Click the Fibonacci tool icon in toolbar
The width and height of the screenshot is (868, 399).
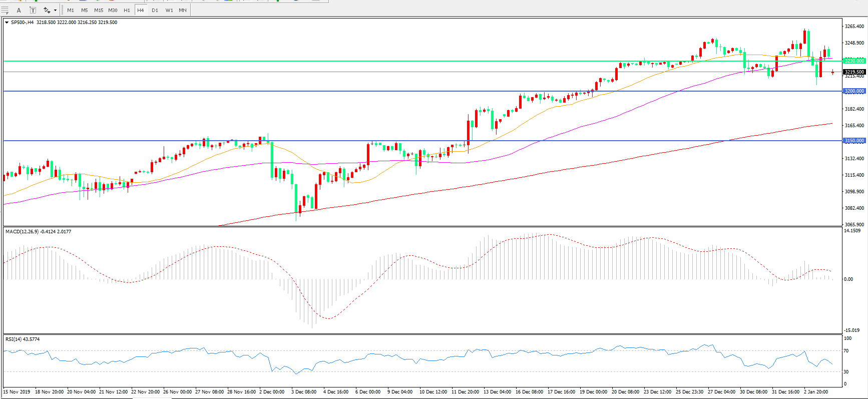tap(5, 10)
